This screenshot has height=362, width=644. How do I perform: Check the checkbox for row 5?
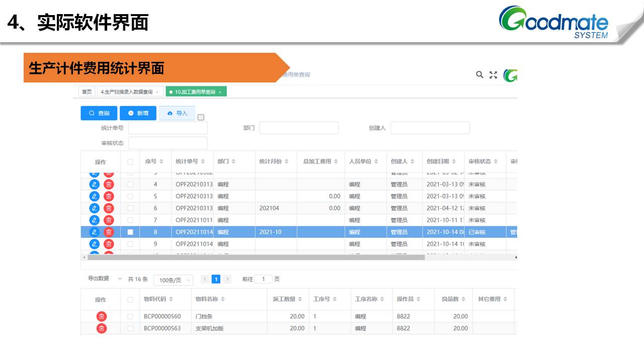click(130, 196)
